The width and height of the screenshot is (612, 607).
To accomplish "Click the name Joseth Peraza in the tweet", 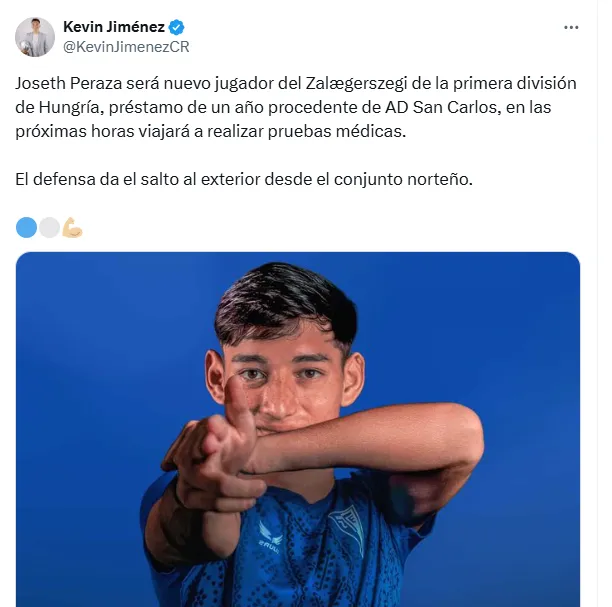I will (x=69, y=84).
